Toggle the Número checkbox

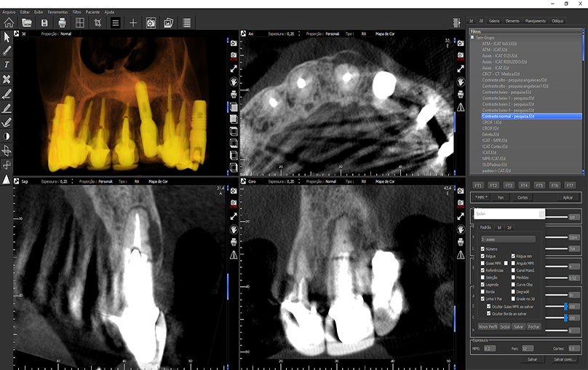coord(482,249)
